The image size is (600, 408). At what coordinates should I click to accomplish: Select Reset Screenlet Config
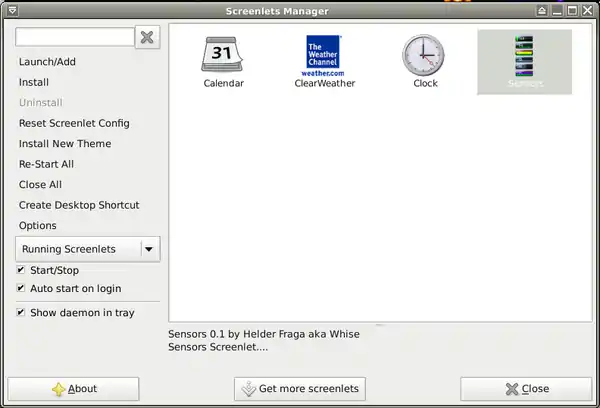click(74, 123)
